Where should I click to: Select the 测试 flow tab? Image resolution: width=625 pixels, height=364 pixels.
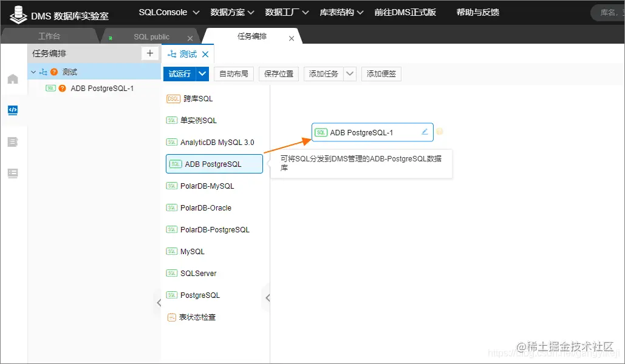(x=188, y=54)
